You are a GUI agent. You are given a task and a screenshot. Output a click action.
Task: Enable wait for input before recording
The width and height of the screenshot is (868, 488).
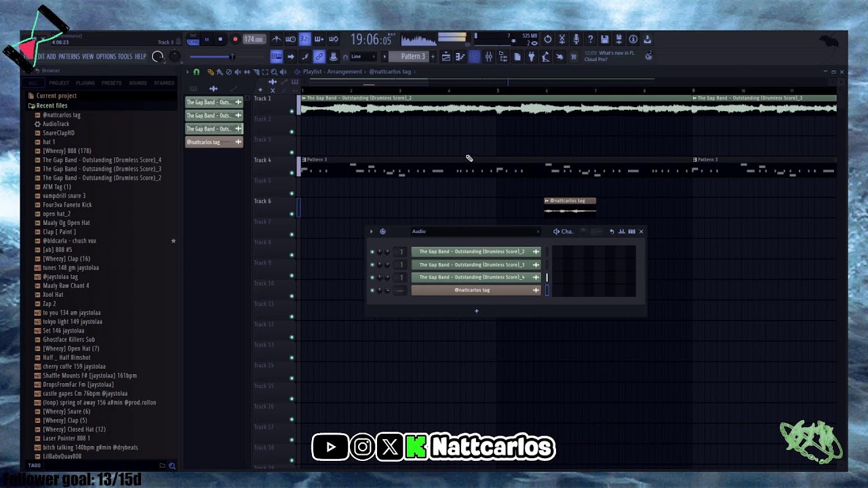point(290,39)
